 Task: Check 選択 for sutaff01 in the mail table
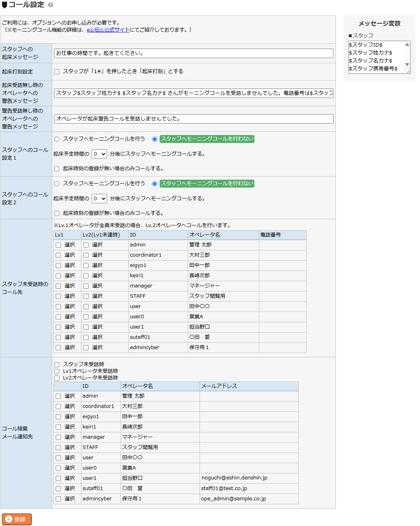pos(58,488)
